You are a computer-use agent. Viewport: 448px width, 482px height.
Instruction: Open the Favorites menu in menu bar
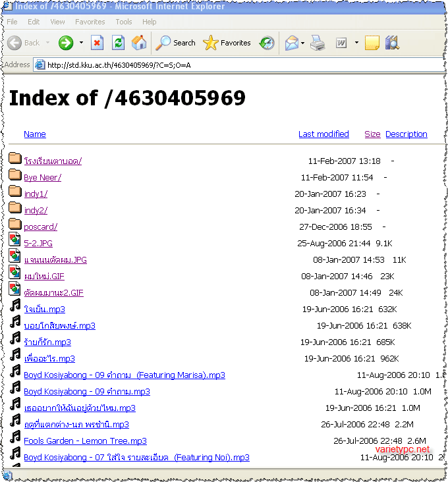[90, 22]
